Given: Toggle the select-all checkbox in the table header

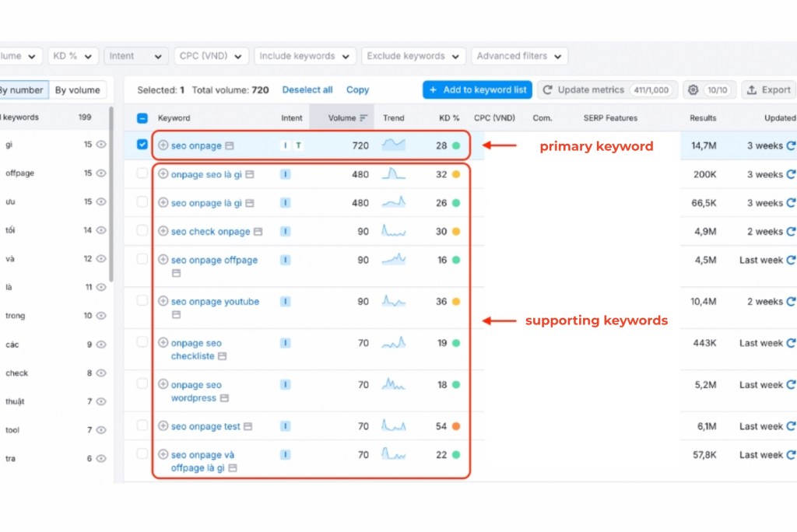Looking at the screenshot, I should click(x=142, y=117).
